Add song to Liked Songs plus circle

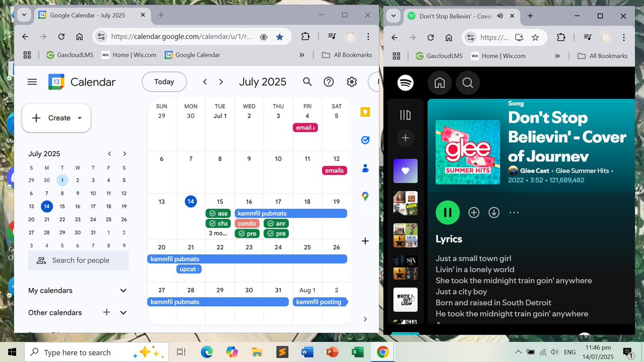click(474, 212)
